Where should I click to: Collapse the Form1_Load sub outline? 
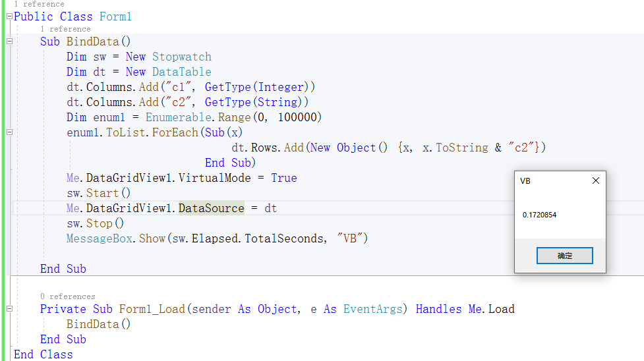(x=9, y=309)
